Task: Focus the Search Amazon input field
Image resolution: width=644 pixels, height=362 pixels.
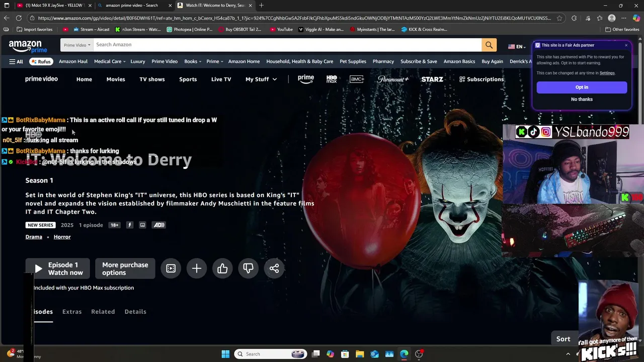Action: pos(287,45)
